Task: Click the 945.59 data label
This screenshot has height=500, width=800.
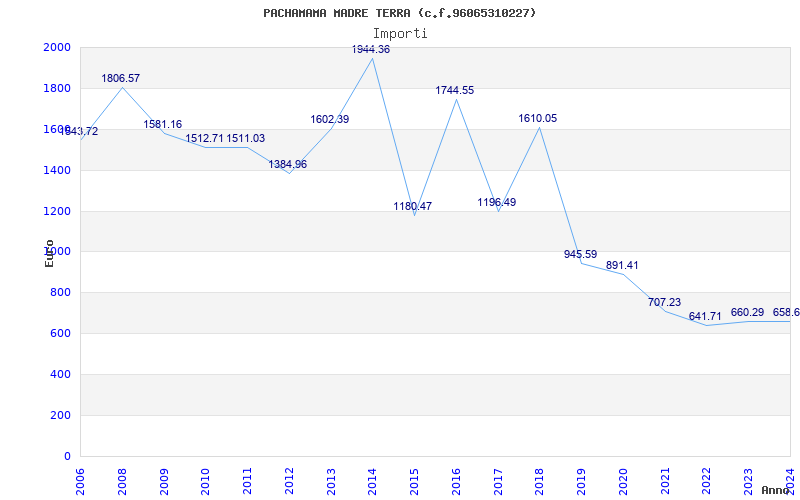Action: [580, 254]
